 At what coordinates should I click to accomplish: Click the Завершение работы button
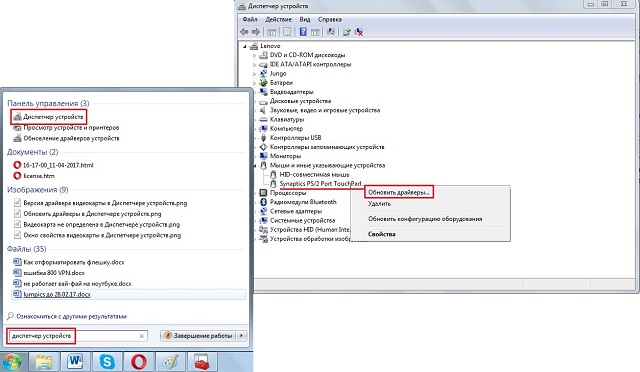pos(199,336)
